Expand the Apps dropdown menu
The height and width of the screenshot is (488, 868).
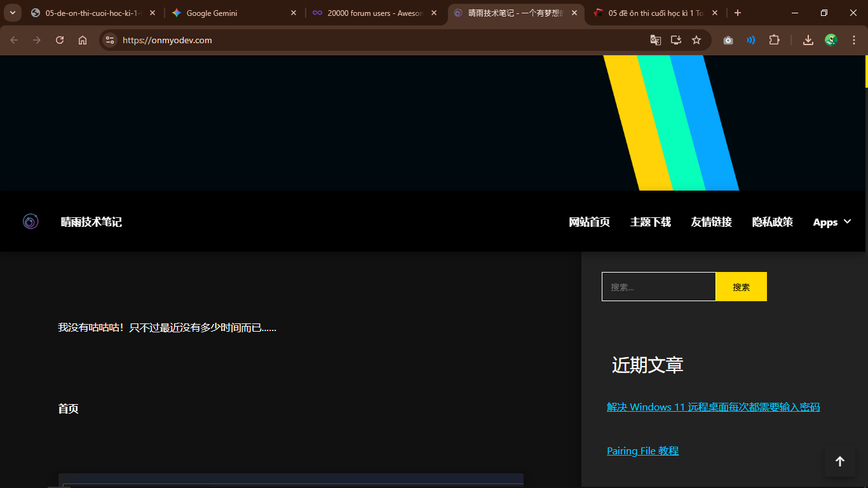(x=832, y=222)
